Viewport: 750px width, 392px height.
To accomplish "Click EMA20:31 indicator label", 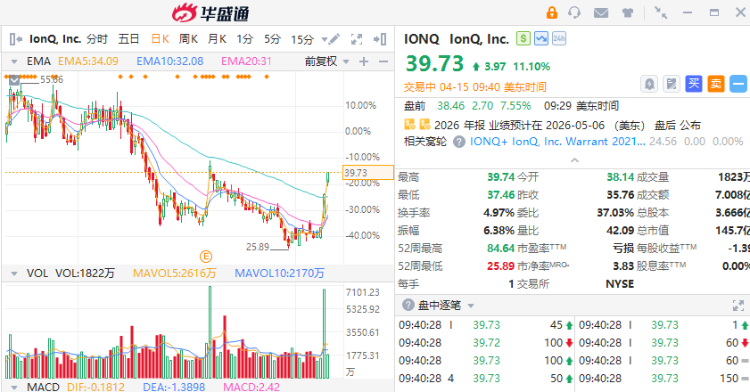I will (246, 62).
